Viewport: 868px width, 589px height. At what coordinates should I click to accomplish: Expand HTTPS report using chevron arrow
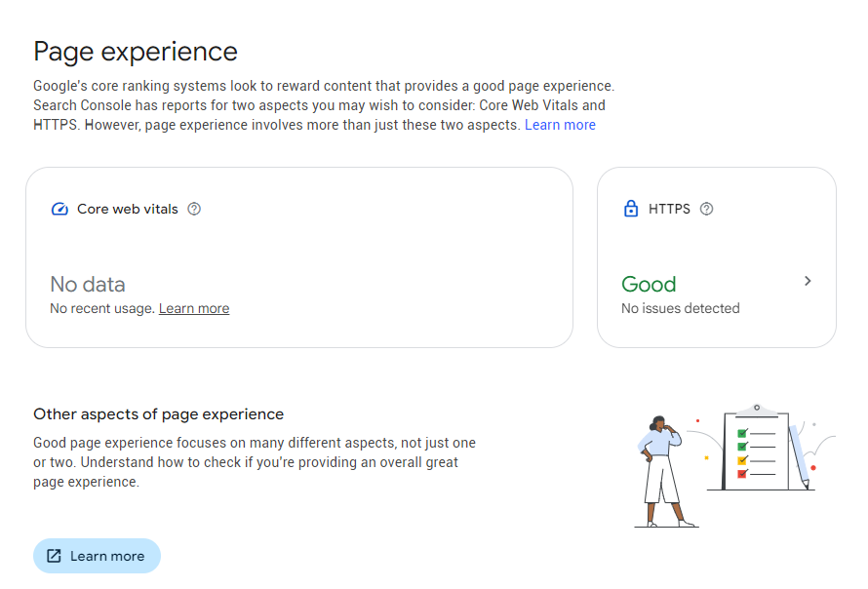(808, 281)
